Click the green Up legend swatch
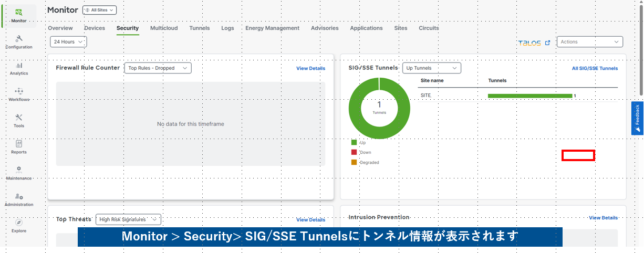 (x=354, y=142)
